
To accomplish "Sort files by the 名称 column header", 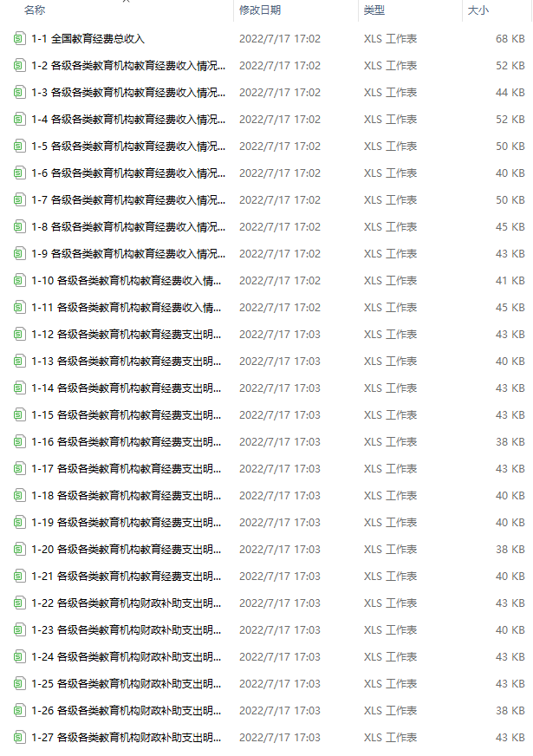I will click(x=35, y=10).
